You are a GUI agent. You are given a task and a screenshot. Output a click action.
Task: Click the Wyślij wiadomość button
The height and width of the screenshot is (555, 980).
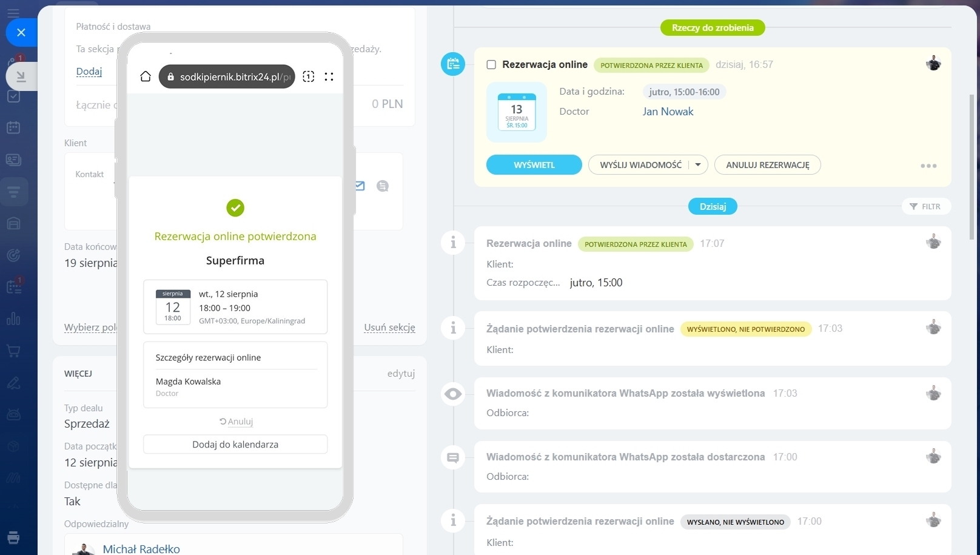point(640,165)
